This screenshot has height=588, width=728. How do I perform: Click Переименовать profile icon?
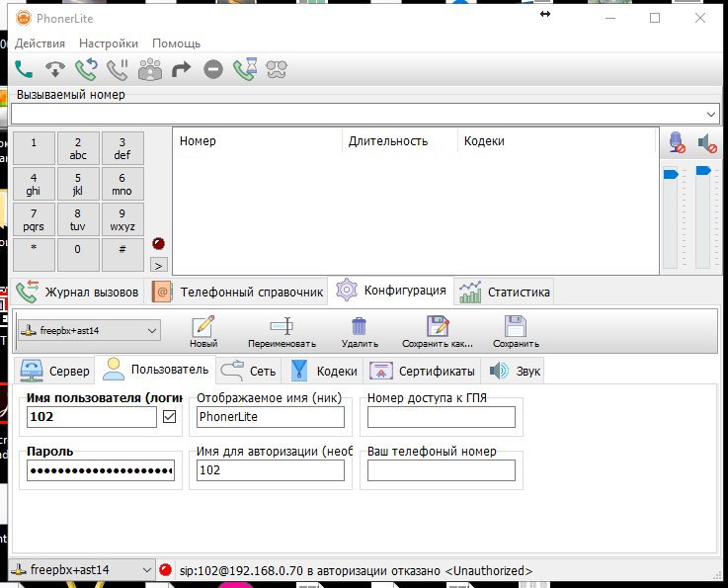coord(282,332)
